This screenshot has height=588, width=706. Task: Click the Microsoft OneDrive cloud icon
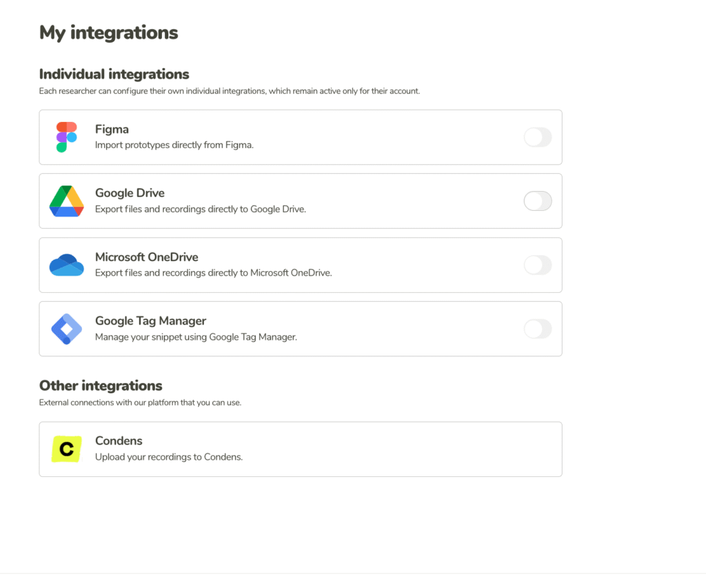[x=66, y=265]
